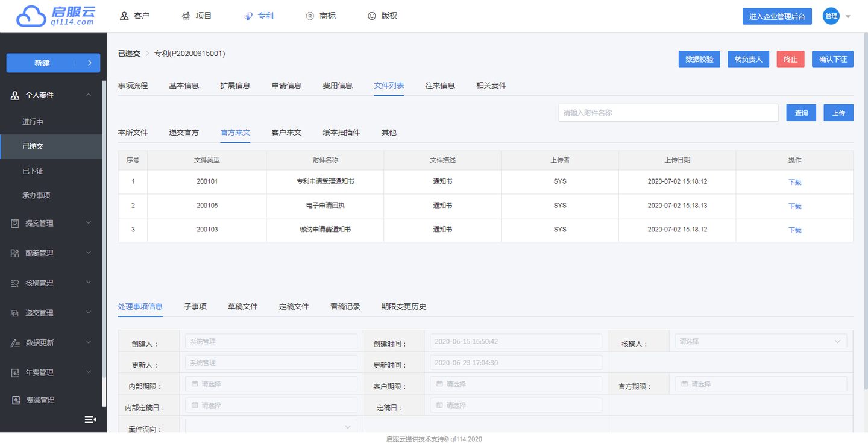Screen dimensions: 868x443
Task: Open the 子事项 tab
Action: (x=195, y=307)
